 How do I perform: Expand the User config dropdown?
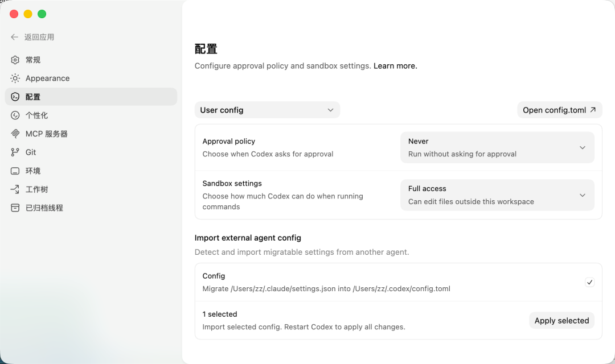pos(267,110)
